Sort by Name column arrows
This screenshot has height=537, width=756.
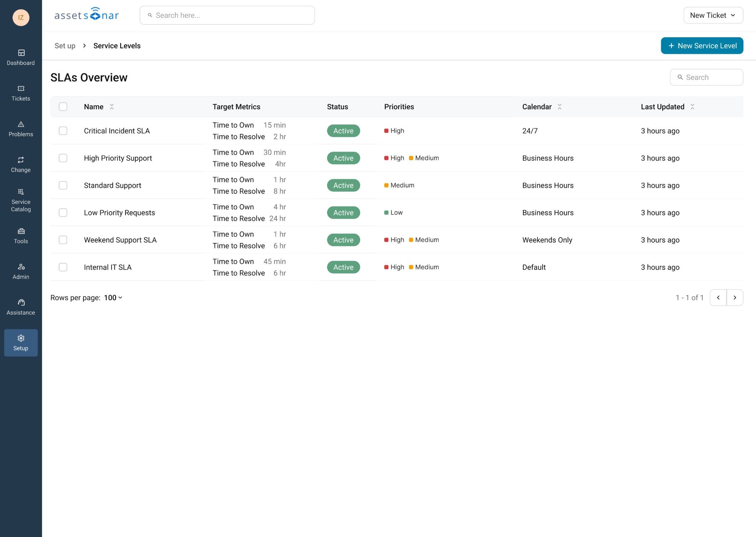point(112,107)
